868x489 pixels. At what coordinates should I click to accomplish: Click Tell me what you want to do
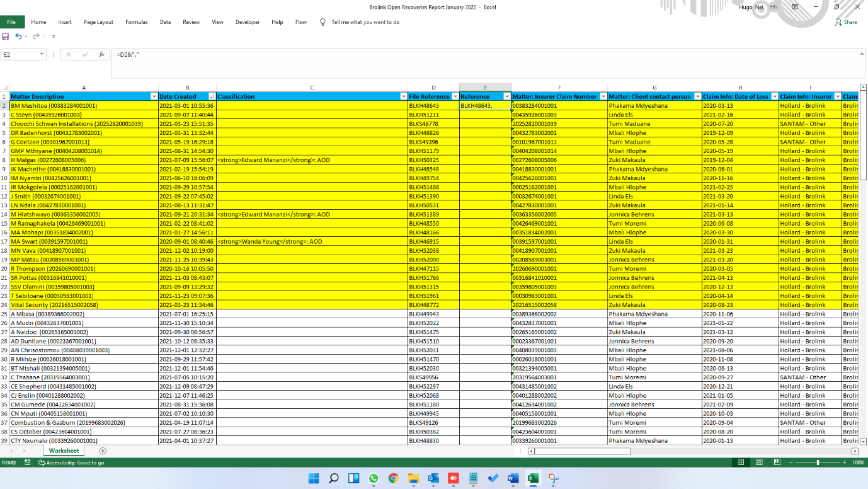pyautogui.click(x=365, y=22)
